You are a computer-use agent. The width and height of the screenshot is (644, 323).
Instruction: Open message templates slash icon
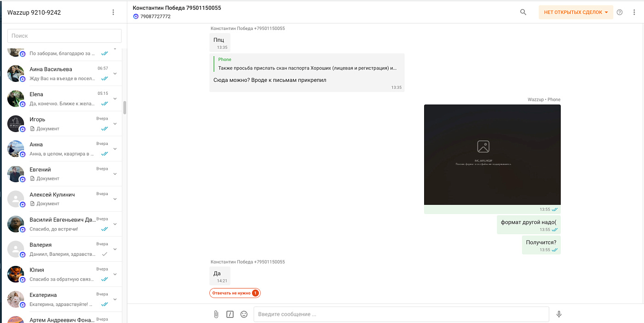[230, 314]
